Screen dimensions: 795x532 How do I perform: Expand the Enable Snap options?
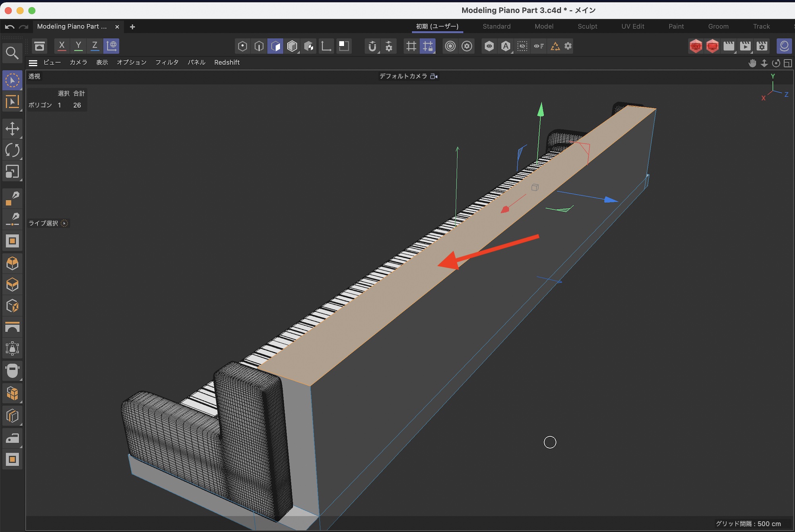click(378, 52)
